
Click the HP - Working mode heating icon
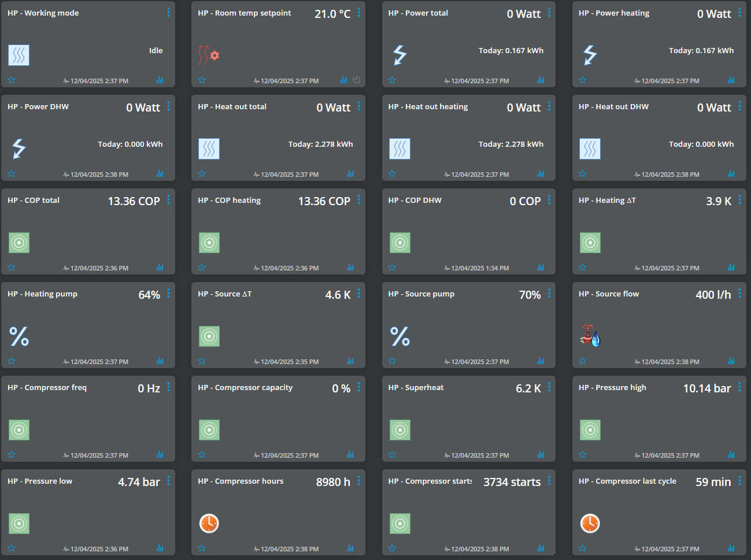click(x=19, y=55)
